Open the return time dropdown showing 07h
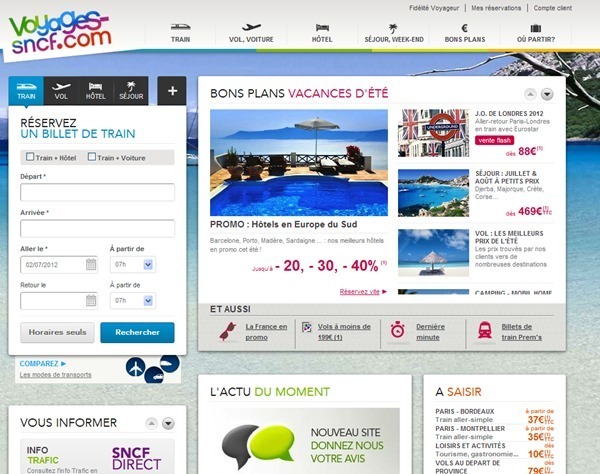600x474 pixels. click(149, 300)
